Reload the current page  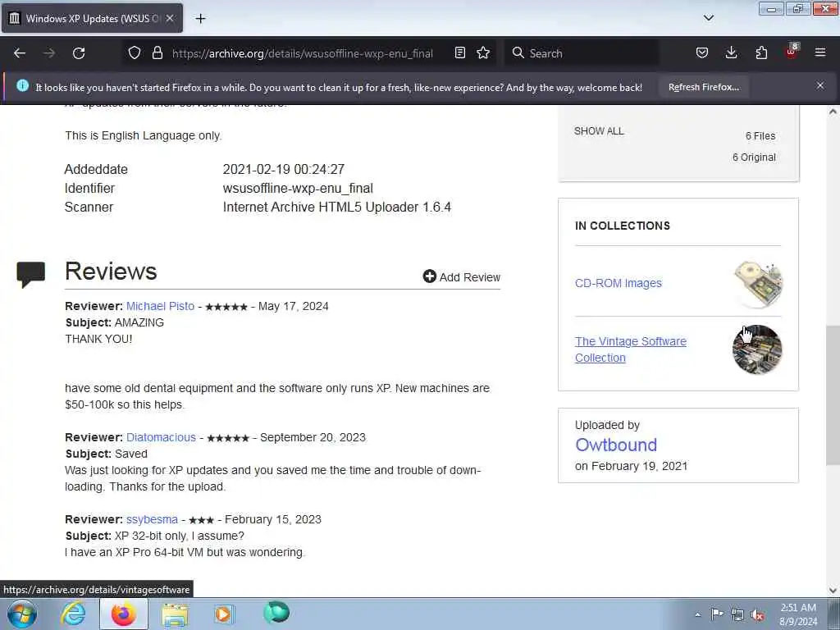click(x=79, y=53)
